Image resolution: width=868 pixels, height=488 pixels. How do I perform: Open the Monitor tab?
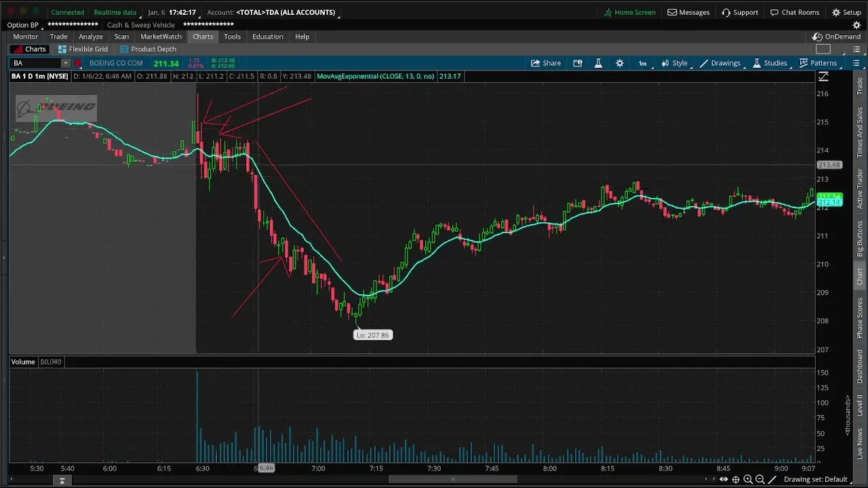(x=26, y=37)
